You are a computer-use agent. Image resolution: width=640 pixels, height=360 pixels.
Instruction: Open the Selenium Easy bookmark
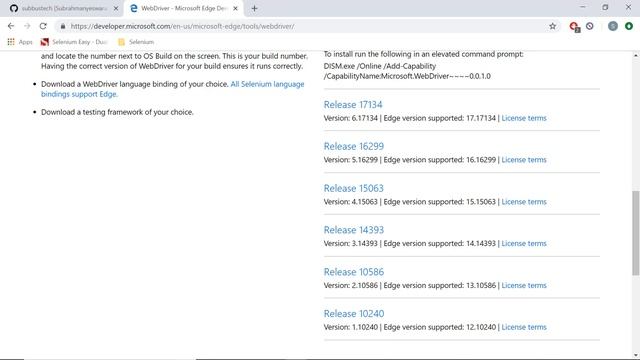click(74, 42)
